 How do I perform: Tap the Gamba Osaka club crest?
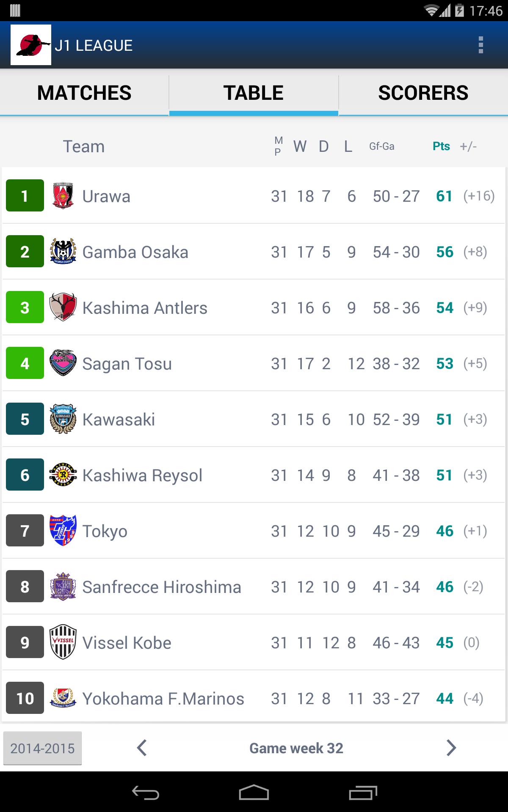click(63, 251)
